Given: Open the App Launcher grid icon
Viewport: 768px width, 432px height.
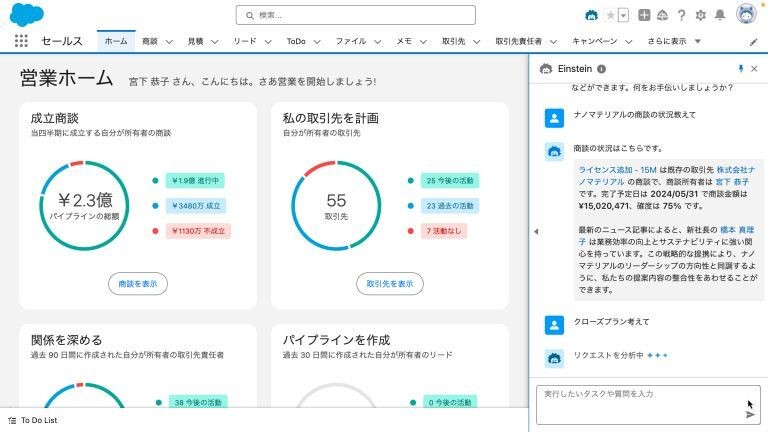Looking at the screenshot, I should coord(21,41).
